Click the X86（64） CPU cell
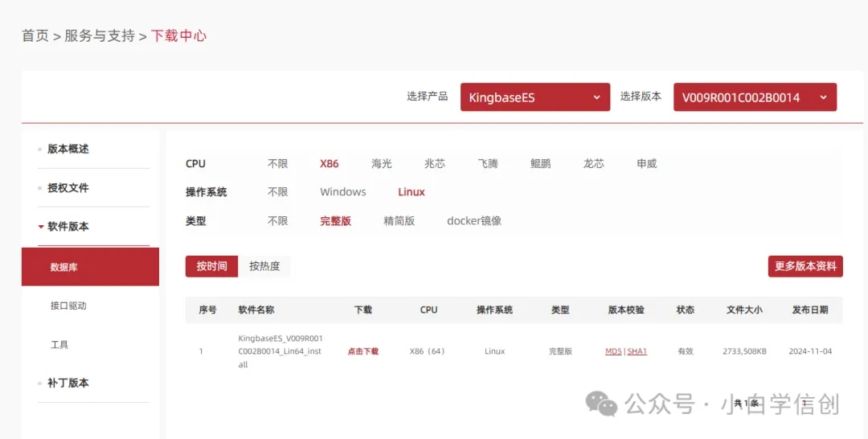 428,351
